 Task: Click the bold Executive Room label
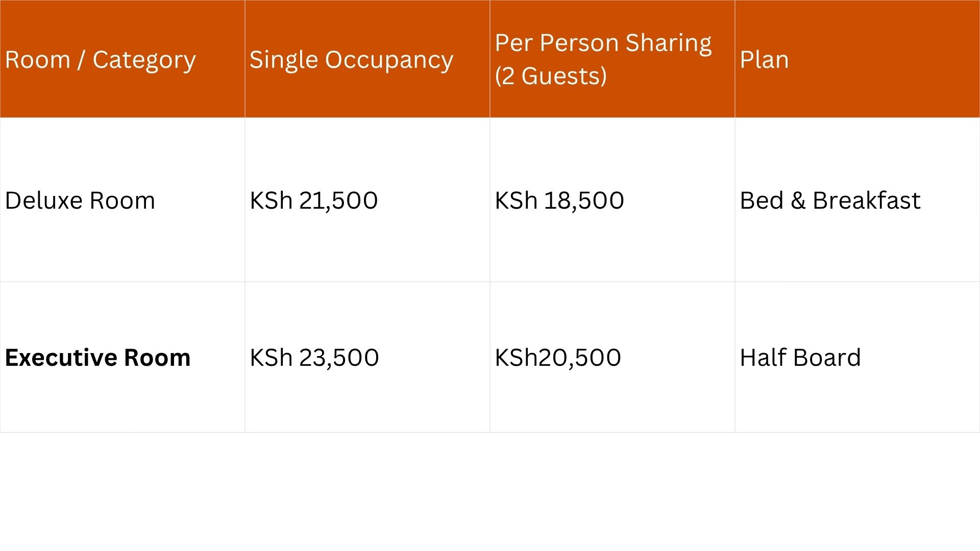pos(97,358)
